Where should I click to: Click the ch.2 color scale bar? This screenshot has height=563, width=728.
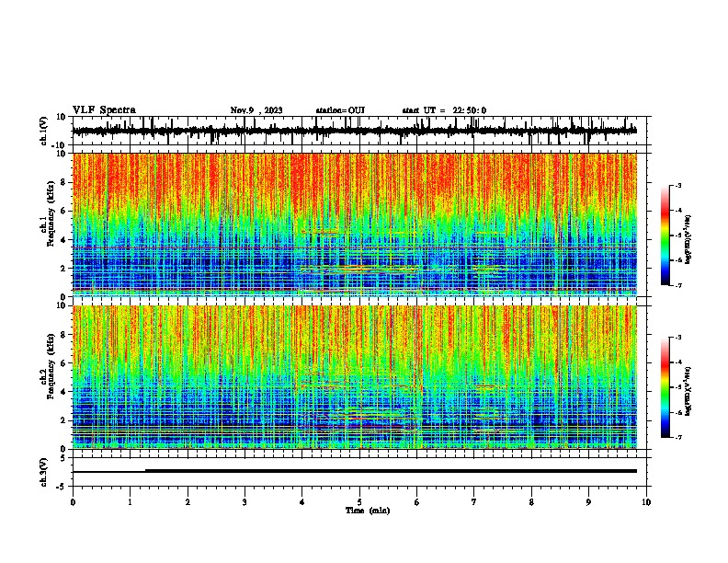[665, 387]
